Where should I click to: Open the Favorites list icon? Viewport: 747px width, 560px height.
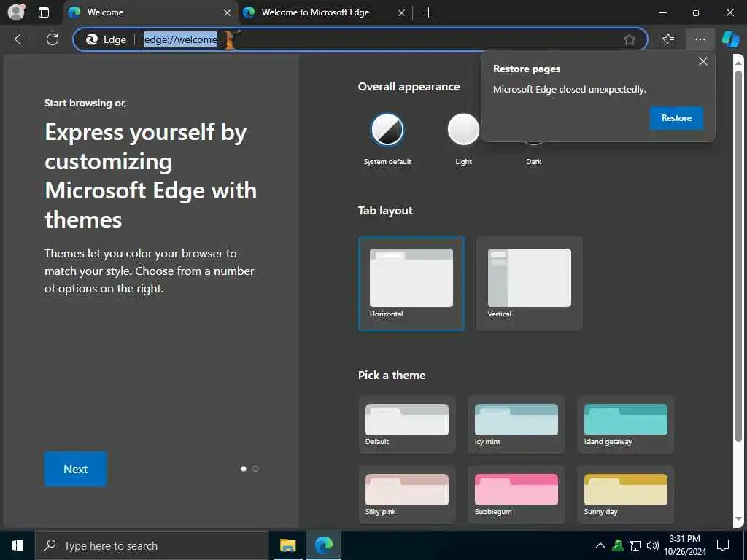[668, 39]
